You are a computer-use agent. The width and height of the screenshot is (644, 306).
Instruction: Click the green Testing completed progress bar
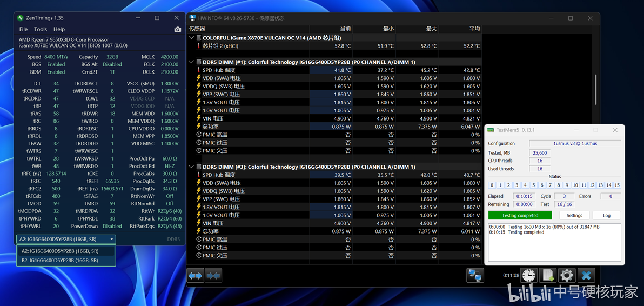520,216
